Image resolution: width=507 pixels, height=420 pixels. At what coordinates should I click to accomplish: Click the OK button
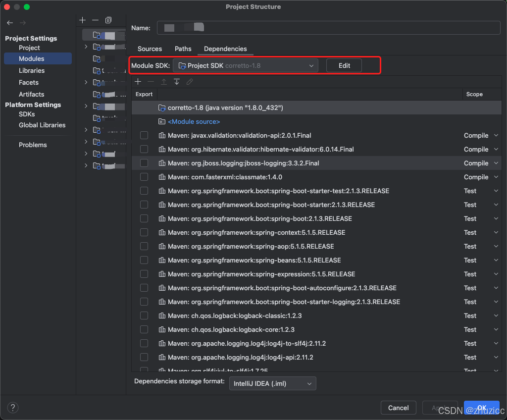[x=481, y=408]
